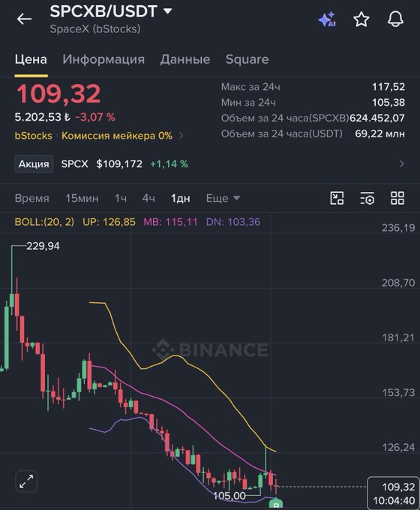420x510 pixels.
Task: Tap the +1,14 % stock change
Action: coord(169,164)
